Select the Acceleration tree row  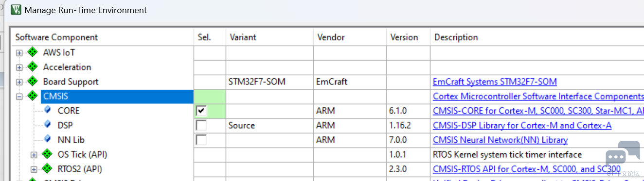click(x=67, y=67)
